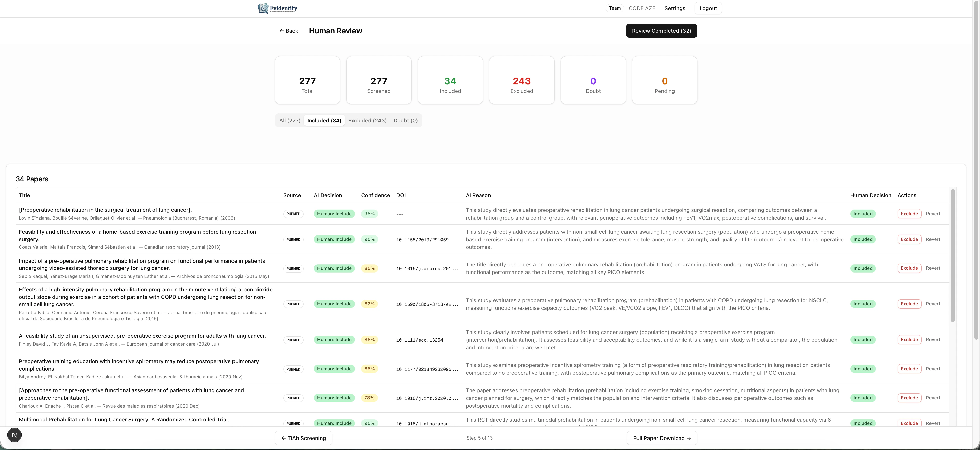Click the 0 Pending stat card

665,80
